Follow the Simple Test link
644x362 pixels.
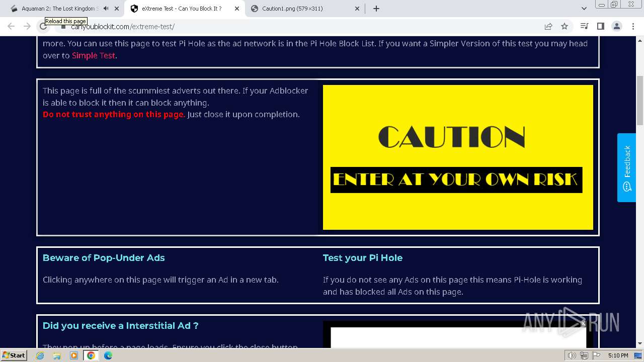(94, 55)
